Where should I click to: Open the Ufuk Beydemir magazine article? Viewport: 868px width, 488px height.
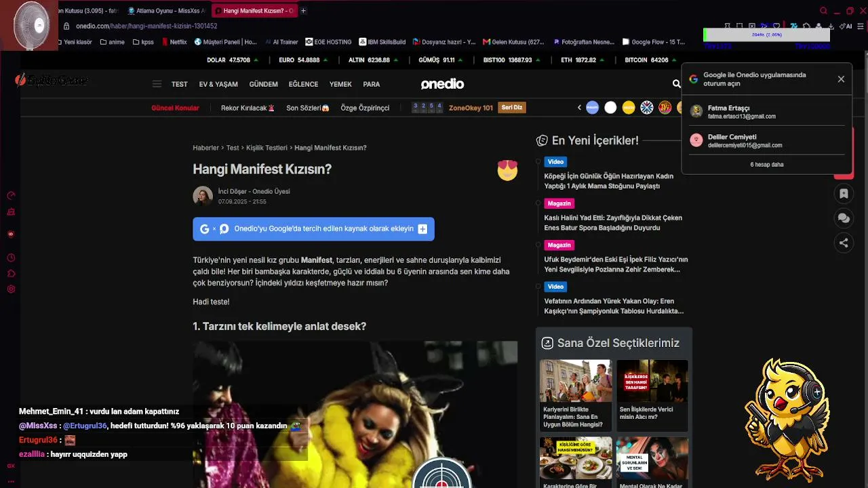pyautogui.click(x=616, y=264)
